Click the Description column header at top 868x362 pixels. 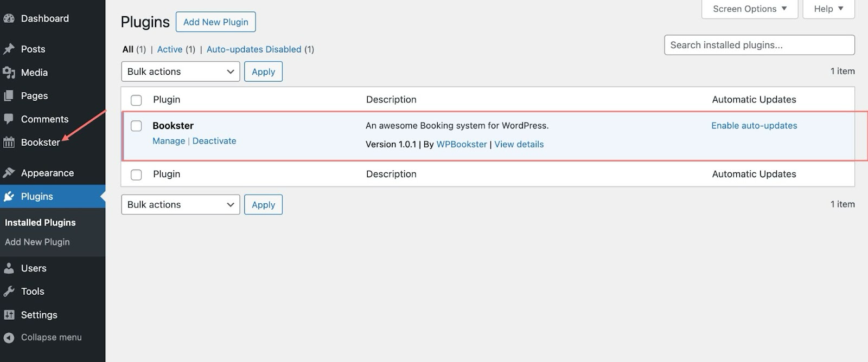pyautogui.click(x=391, y=100)
